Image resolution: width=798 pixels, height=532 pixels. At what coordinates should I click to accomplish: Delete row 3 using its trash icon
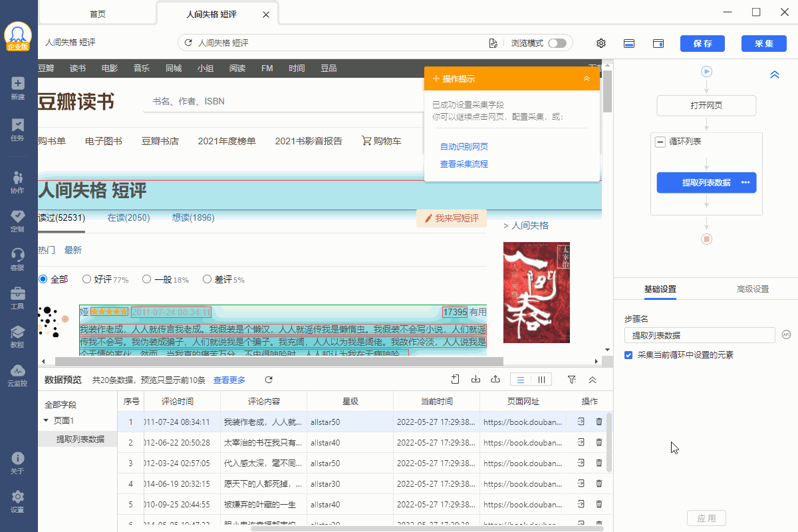click(x=599, y=463)
